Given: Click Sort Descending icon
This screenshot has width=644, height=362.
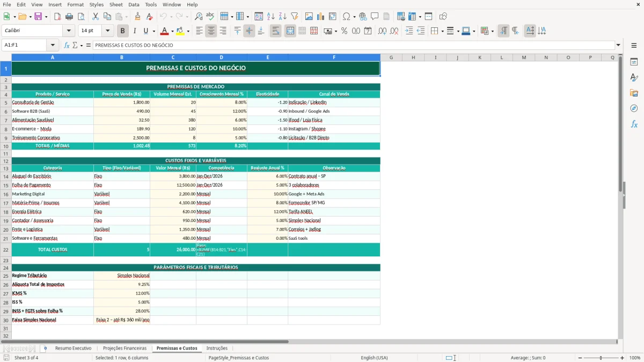Looking at the screenshot, I should (x=282, y=17).
